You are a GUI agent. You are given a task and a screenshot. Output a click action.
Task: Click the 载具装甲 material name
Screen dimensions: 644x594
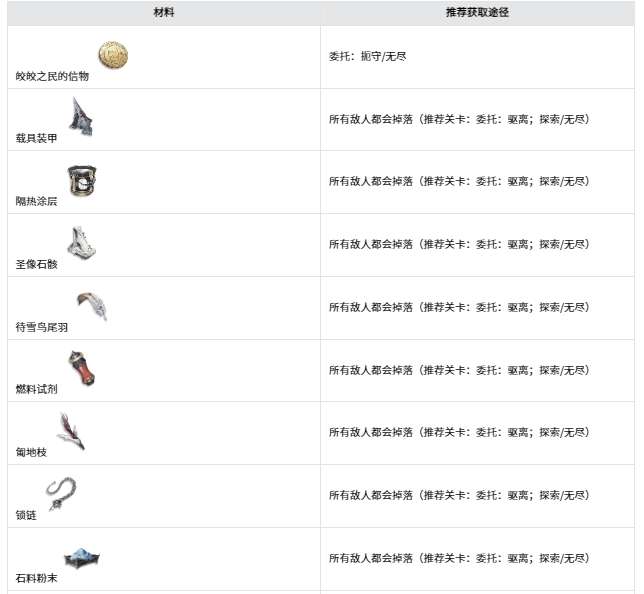[x=37, y=139]
